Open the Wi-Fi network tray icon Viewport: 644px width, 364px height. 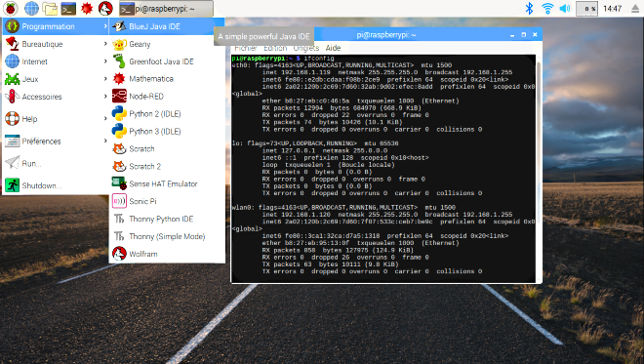click(x=547, y=8)
